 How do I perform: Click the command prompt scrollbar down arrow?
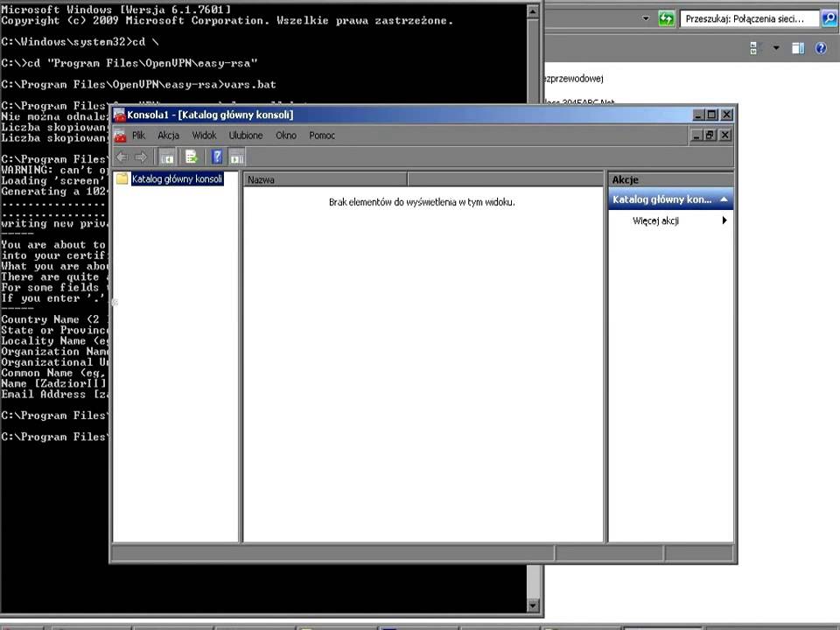(x=533, y=605)
